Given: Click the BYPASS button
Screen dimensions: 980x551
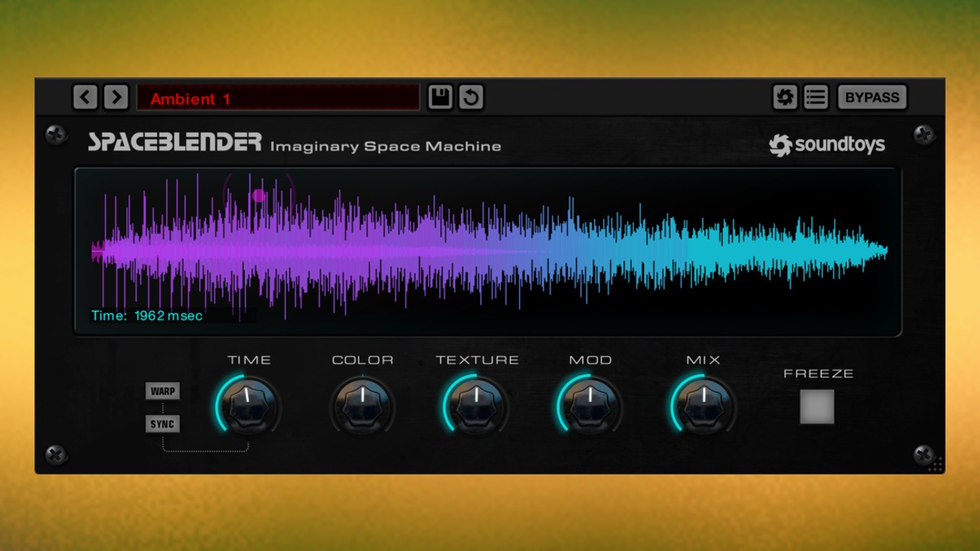Looking at the screenshot, I should pos(872,97).
